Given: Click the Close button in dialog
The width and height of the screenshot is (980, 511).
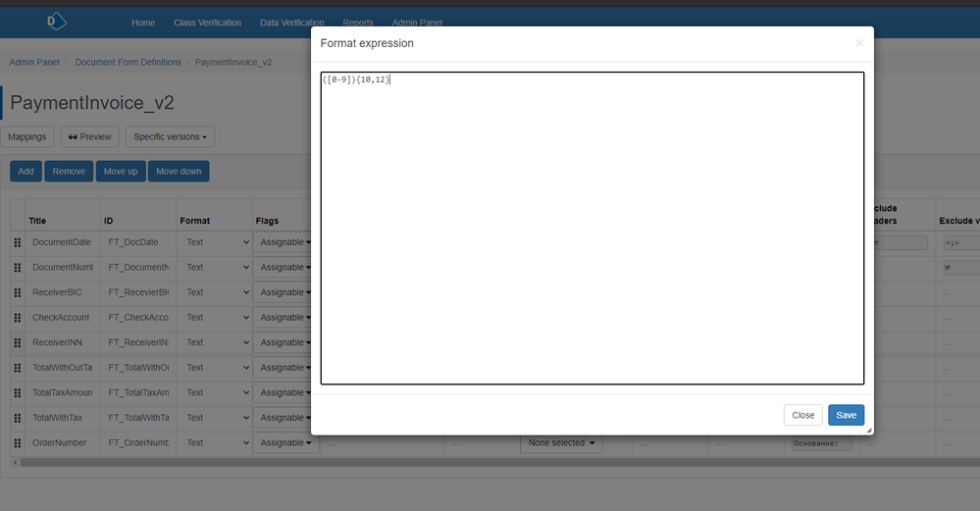Looking at the screenshot, I should (803, 415).
